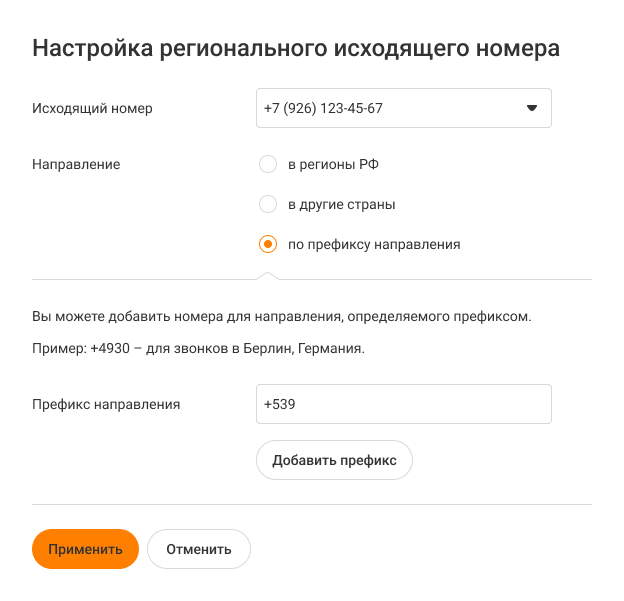
Task: Click the "в регионы РФ" option label
Action: [333, 164]
